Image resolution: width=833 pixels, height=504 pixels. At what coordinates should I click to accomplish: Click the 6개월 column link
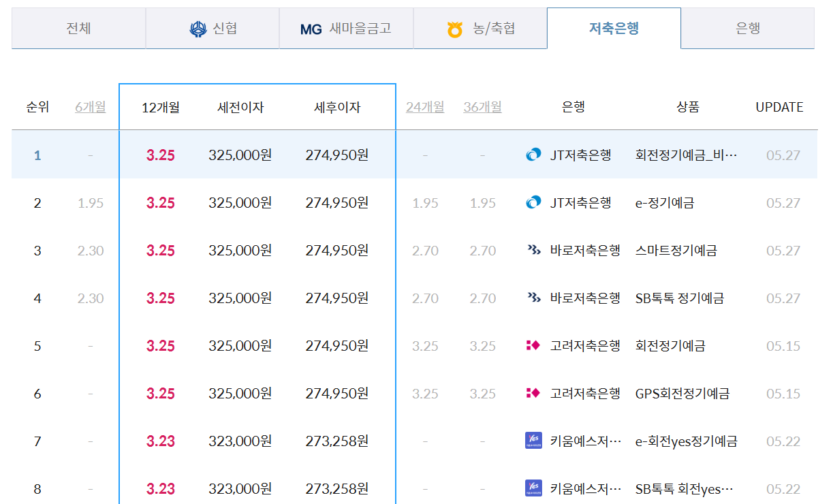pyautogui.click(x=91, y=107)
